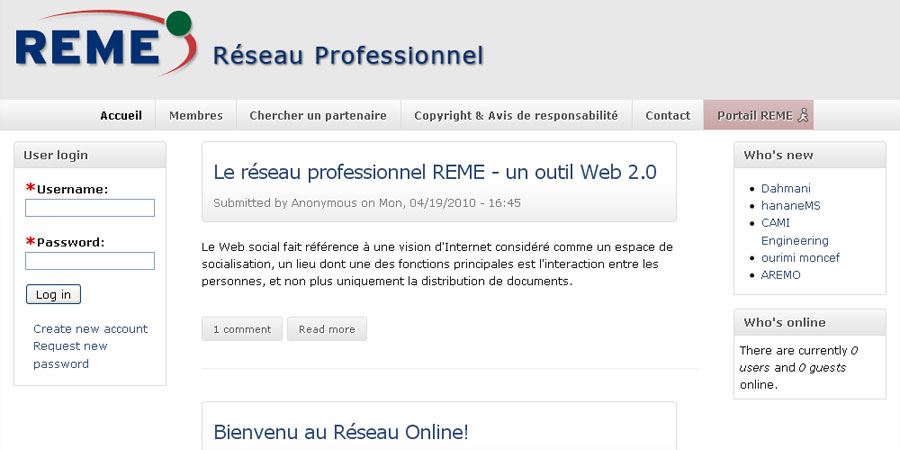The width and height of the screenshot is (900, 450).
Task: Open the Contact page
Action: (668, 115)
